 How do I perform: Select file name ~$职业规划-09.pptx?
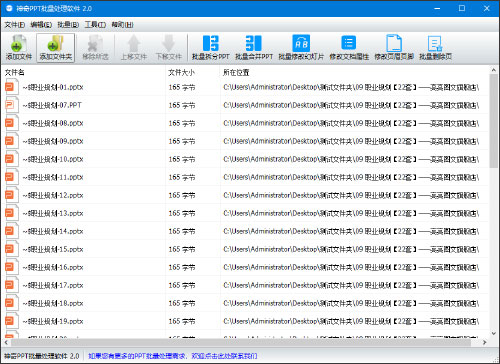(53, 141)
